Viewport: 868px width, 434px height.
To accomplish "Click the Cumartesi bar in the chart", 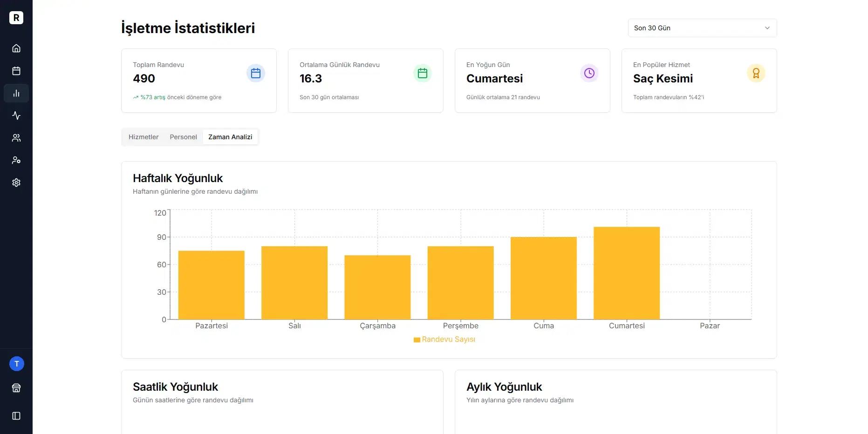I will [627, 273].
